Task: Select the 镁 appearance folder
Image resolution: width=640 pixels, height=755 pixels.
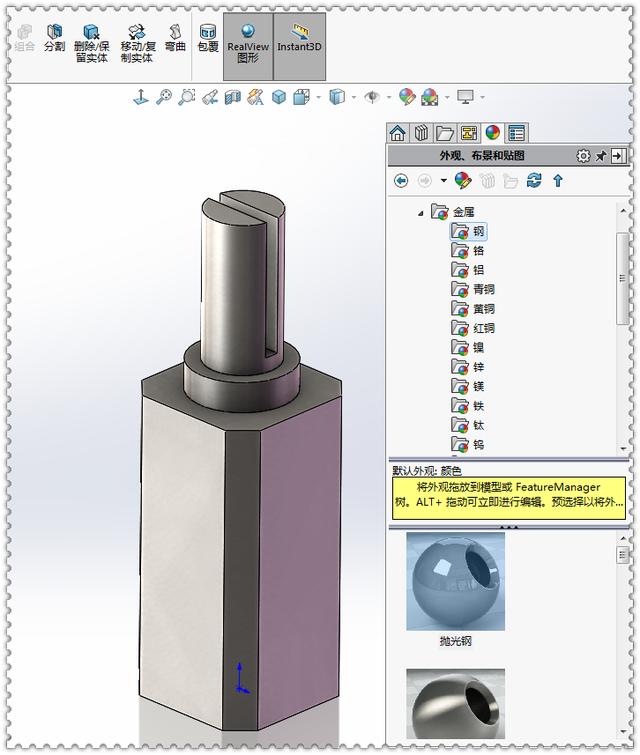Action: [468, 387]
